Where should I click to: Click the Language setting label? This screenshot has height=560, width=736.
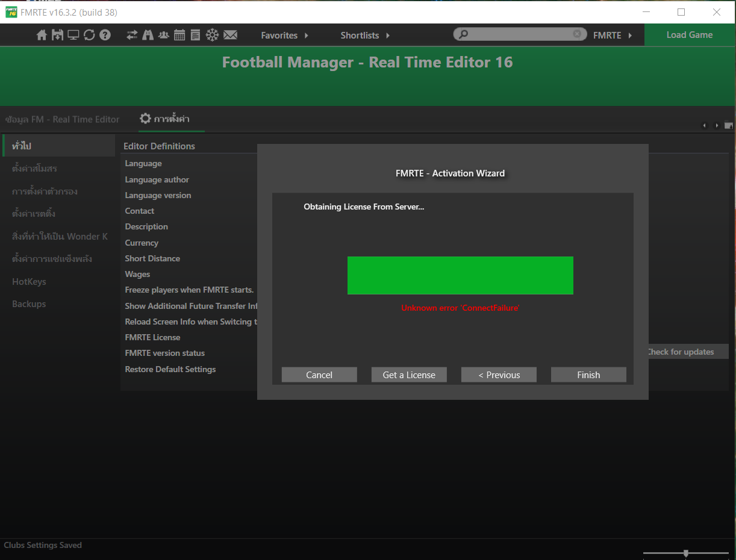click(143, 163)
